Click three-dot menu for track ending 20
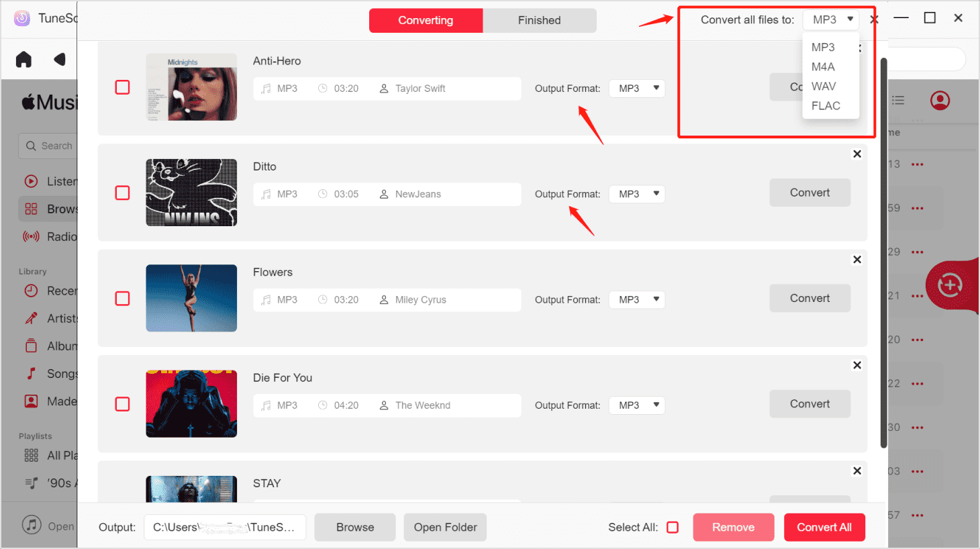Image resolution: width=980 pixels, height=549 pixels. 918,340
